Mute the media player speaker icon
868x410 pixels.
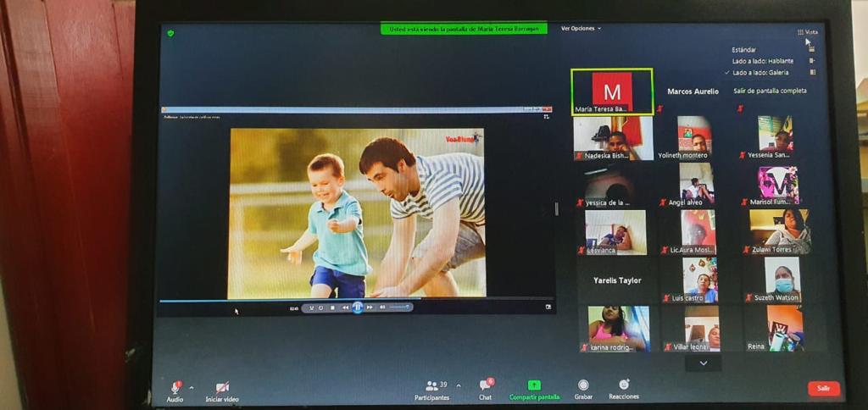click(x=382, y=307)
